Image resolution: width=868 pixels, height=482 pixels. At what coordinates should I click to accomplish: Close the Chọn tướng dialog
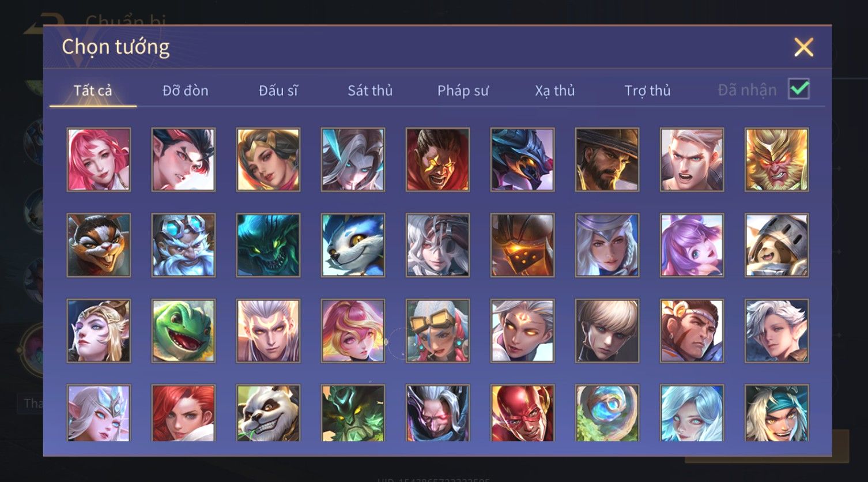[803, 47]
